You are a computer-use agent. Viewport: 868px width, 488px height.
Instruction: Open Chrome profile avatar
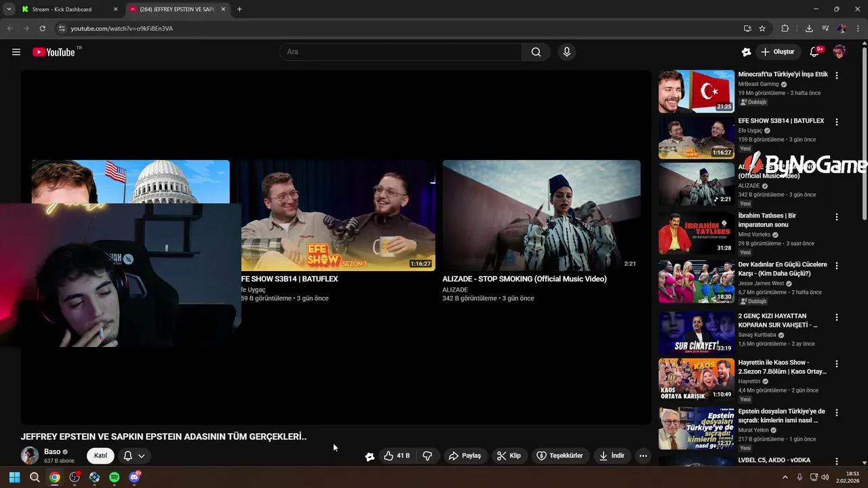(842, 28)
